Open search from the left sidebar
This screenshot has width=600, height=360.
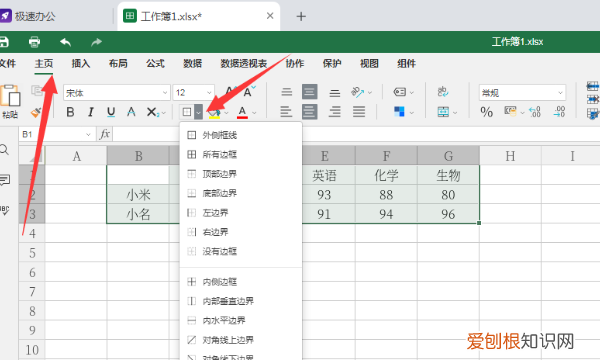4,150
